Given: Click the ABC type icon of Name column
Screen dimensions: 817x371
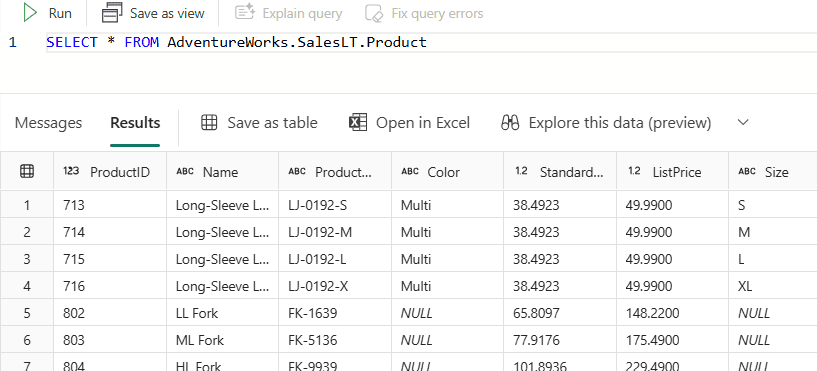Looking at the screenshot, I should [185, 171].
